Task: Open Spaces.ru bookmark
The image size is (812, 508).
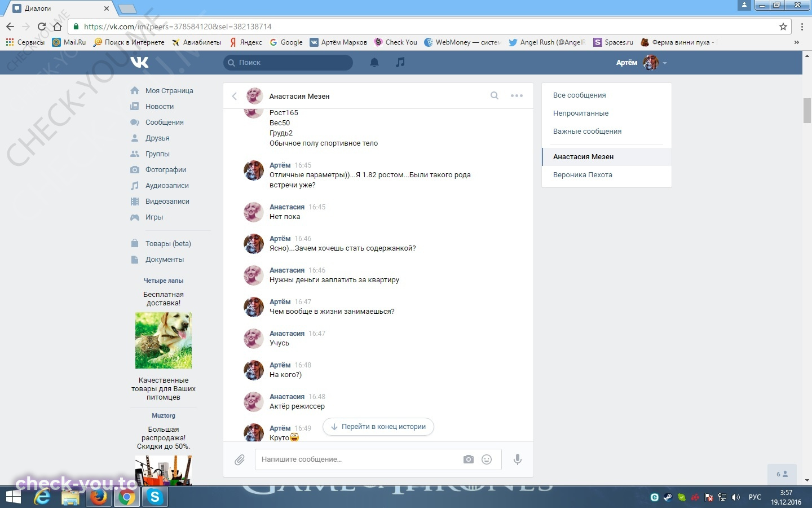Action: [x=614, y=42]
